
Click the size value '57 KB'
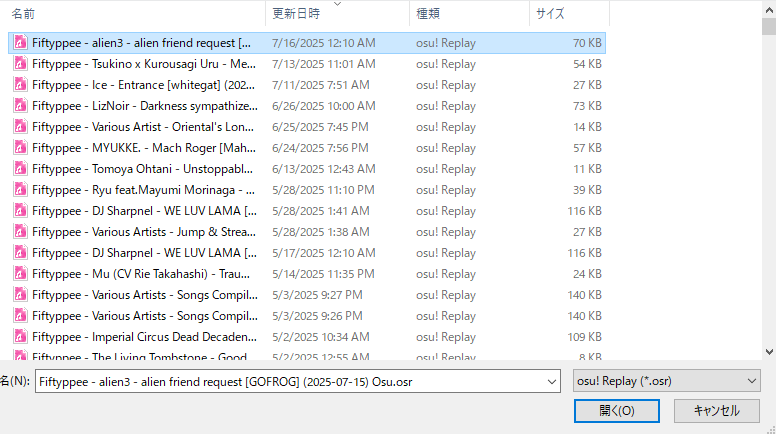click(x=587, y=148)
